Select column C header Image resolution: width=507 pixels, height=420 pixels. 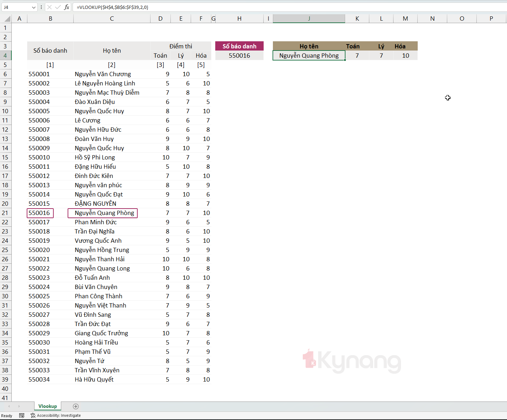click(112, 19)
